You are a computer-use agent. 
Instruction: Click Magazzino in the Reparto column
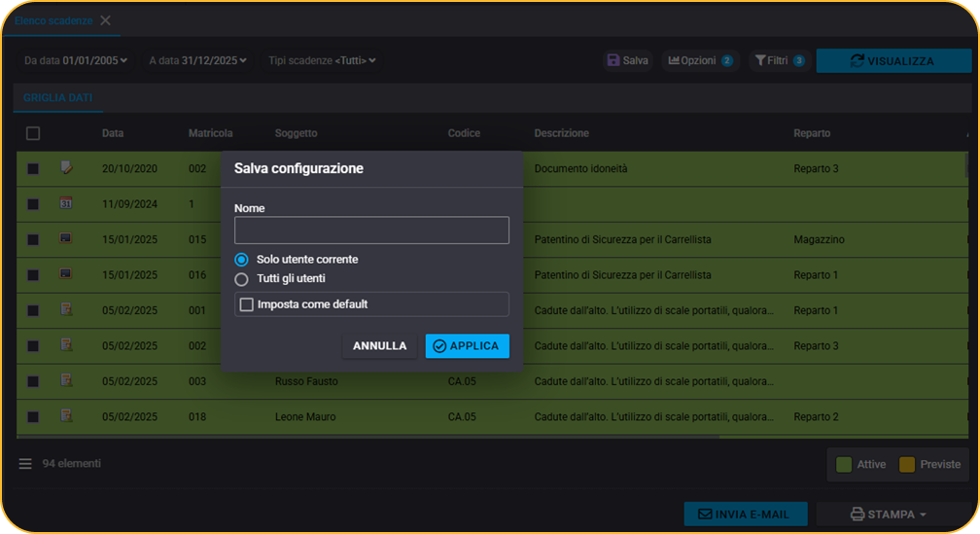(x=819, y=239)
